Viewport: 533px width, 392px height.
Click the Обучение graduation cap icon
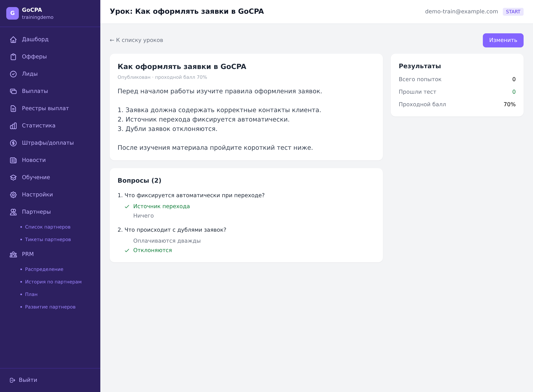tap(13, 178)
